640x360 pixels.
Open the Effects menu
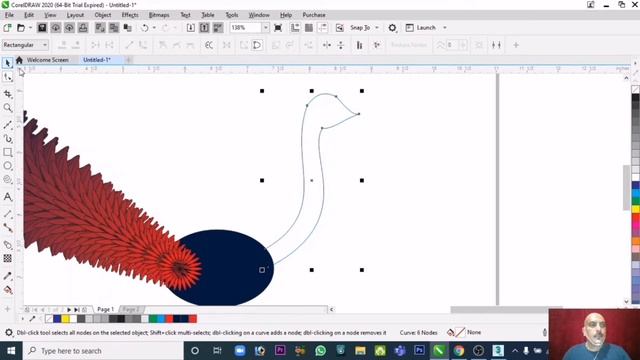pos(130,15)
